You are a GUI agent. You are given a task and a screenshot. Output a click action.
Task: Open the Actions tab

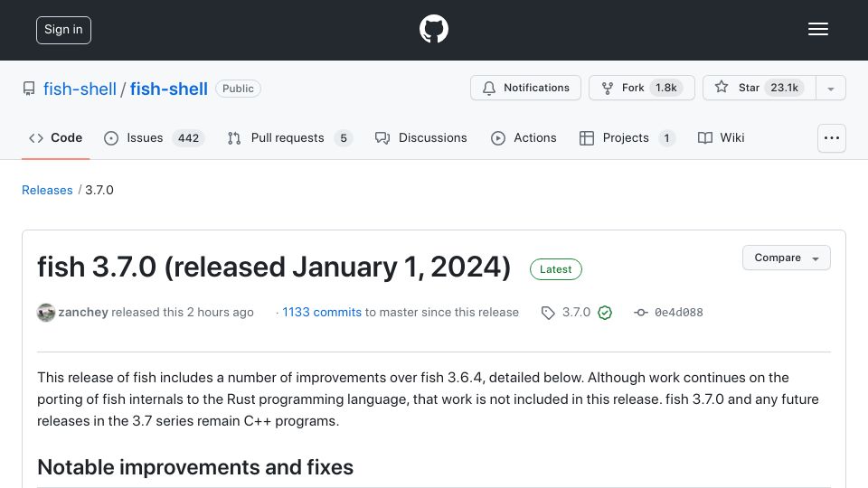pyautogui.click(x=524, y=137)
